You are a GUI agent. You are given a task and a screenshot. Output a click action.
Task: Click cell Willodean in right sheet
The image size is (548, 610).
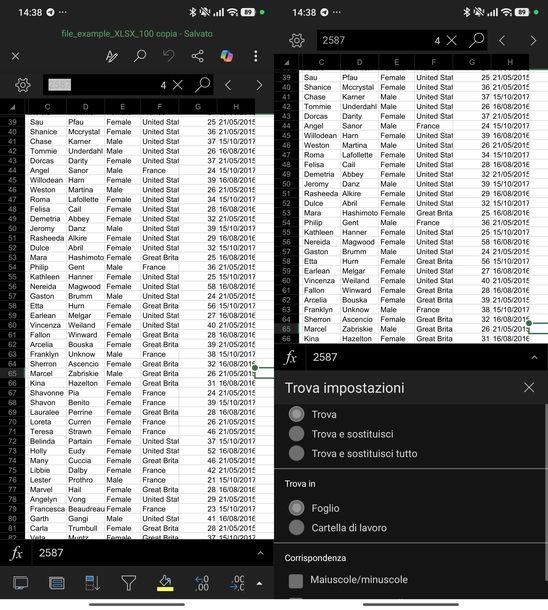(321, 135)
